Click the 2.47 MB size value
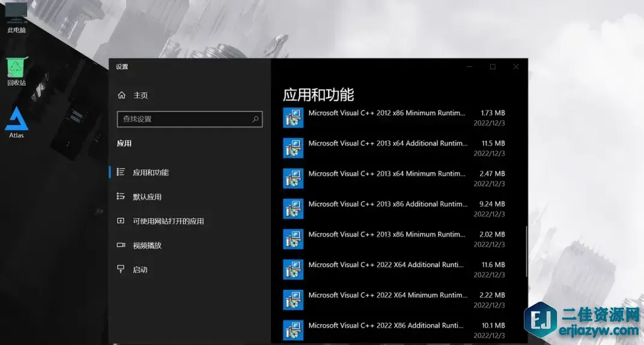The image size is (644, 345). click(492, 173)
